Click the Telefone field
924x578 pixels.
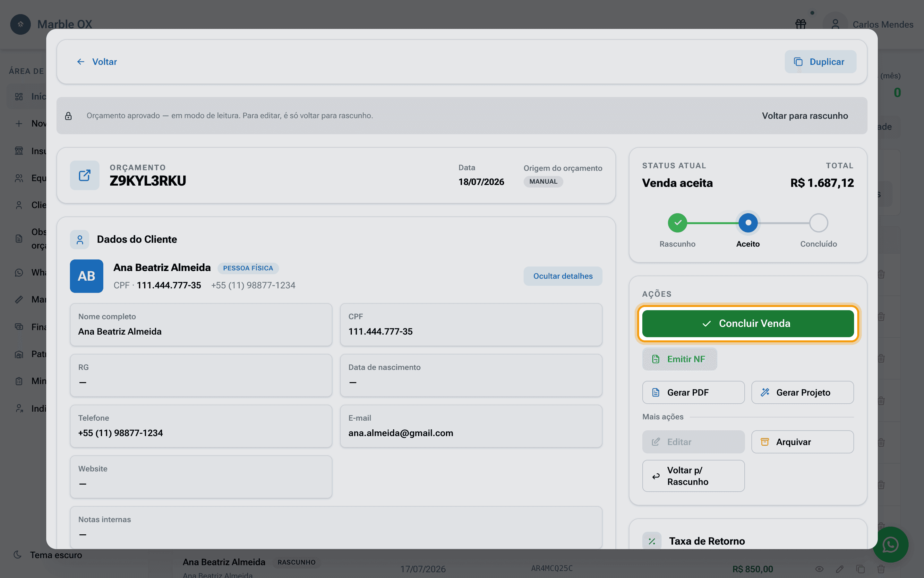coord(201,426)
